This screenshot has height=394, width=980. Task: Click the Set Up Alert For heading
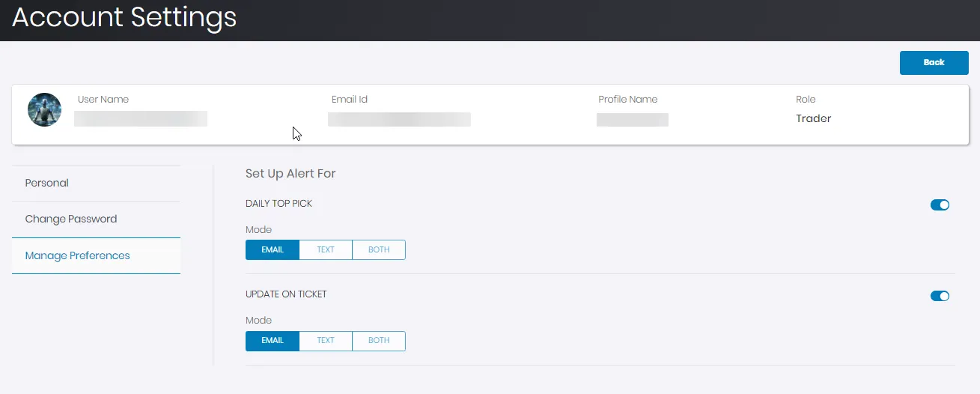pyautogui.click(x=290, y=174)
